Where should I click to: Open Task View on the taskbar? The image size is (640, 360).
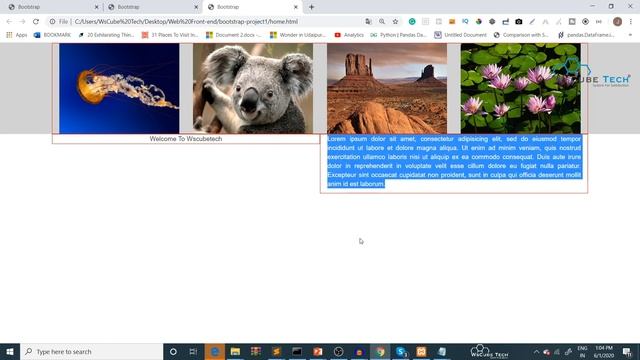pos(193,351)
